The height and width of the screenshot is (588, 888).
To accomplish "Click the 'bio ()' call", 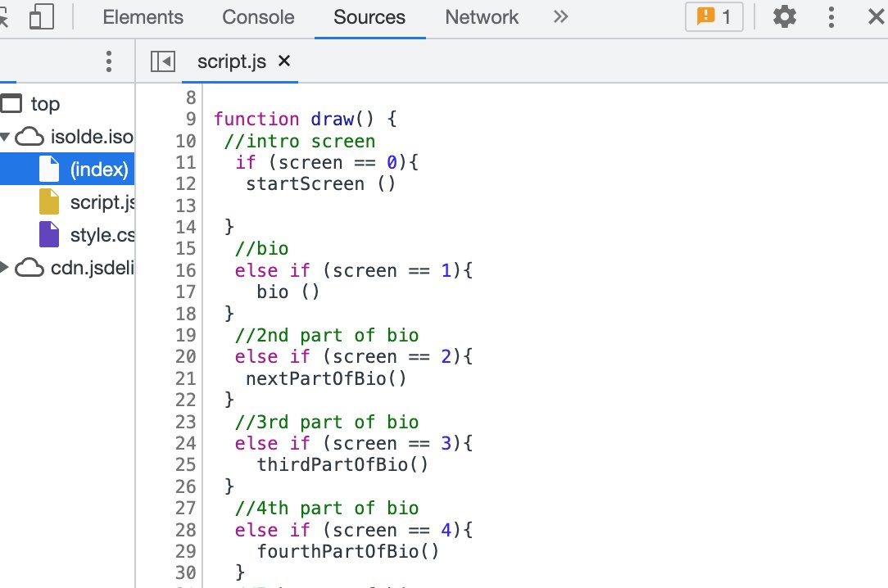I will coord(288,292).
